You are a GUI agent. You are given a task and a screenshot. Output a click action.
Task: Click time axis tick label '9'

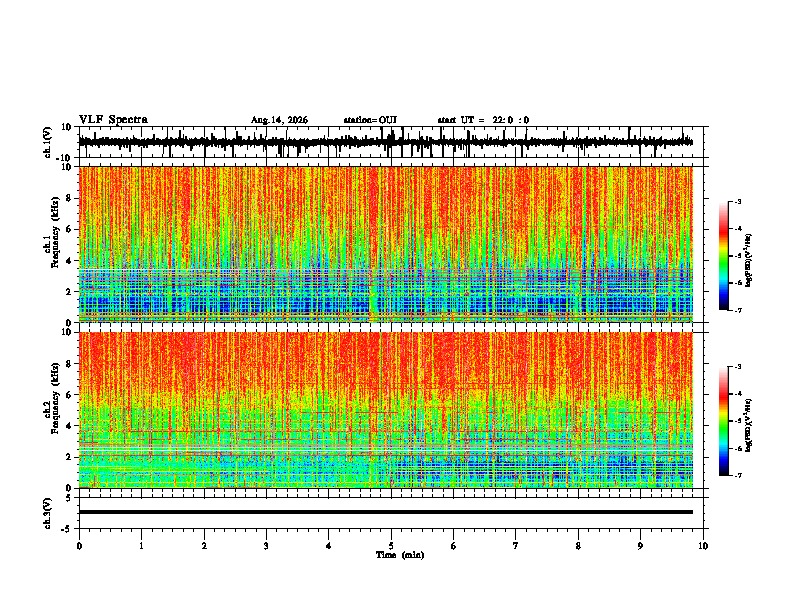tap(640, 546)
